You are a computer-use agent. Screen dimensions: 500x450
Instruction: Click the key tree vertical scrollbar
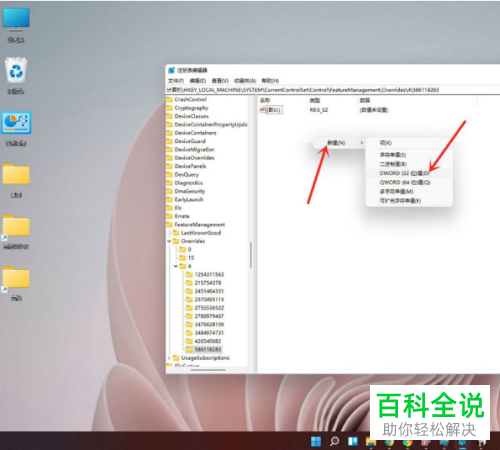point(250,255)
